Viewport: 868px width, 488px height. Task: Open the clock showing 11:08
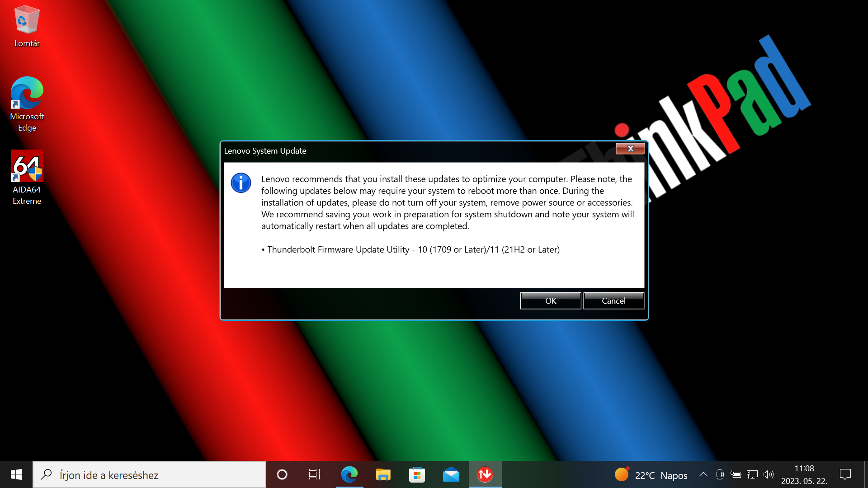[x=804, y=474]
